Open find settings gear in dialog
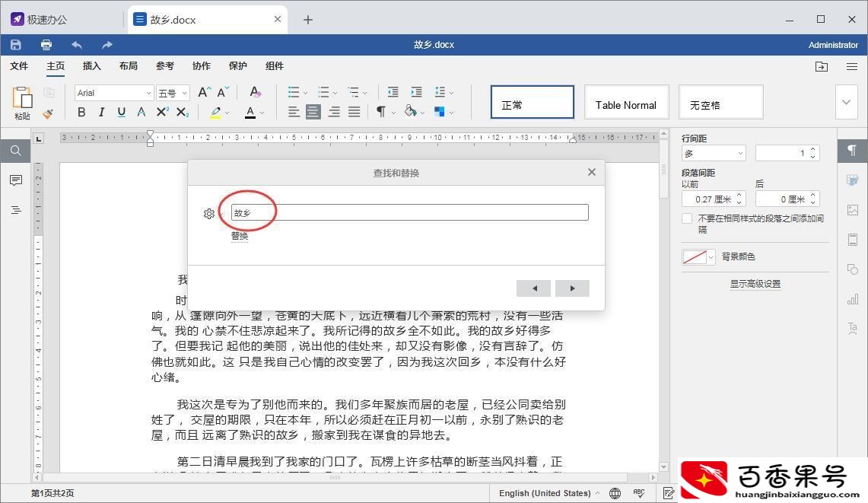Viewport: 868px width, 503px height. [208, 213]
